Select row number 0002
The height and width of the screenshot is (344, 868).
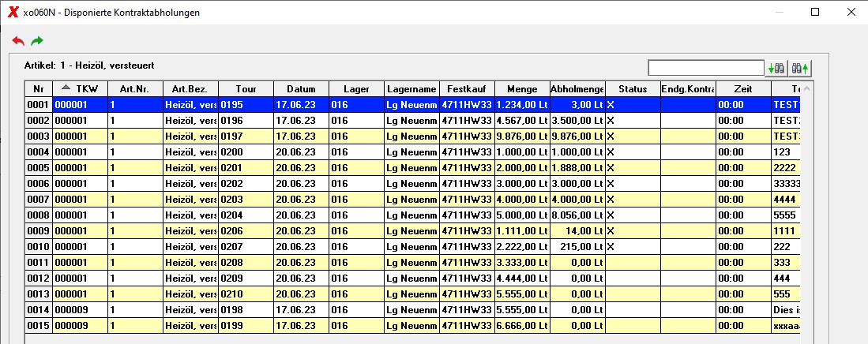39,121
